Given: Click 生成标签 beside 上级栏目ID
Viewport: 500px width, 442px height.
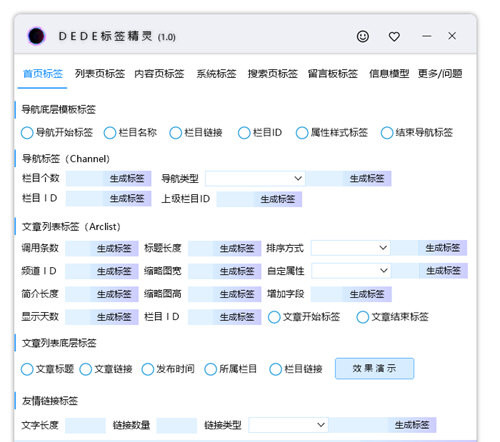Looking at the screenshot, I should (x=278, y=199).
